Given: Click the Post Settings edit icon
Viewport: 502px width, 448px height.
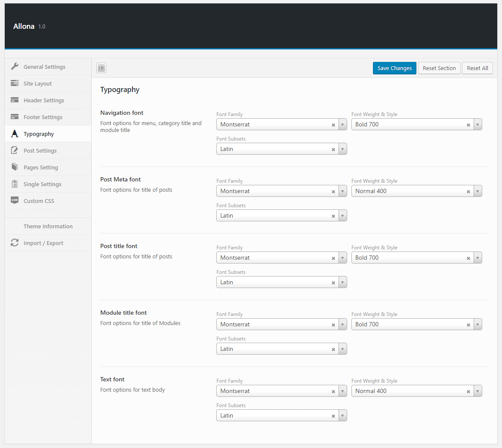Looking at the screenshot, I should (15, 150).
